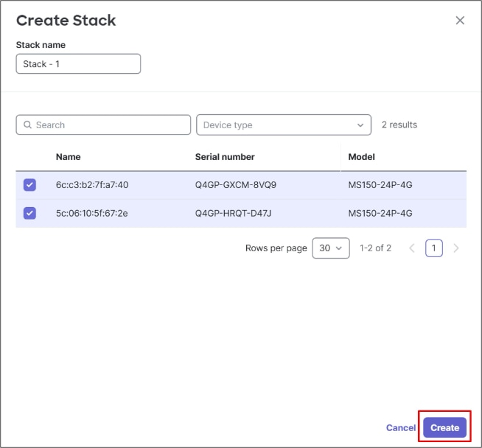Click the Create button
Viewport: 482px width, 448px height.
click(x=444, y=427)
